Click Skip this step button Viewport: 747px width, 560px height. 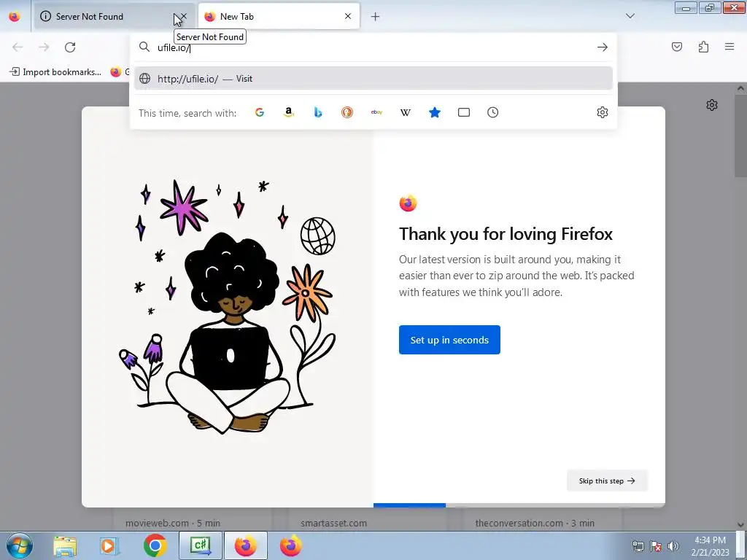[x=607, y=481]
